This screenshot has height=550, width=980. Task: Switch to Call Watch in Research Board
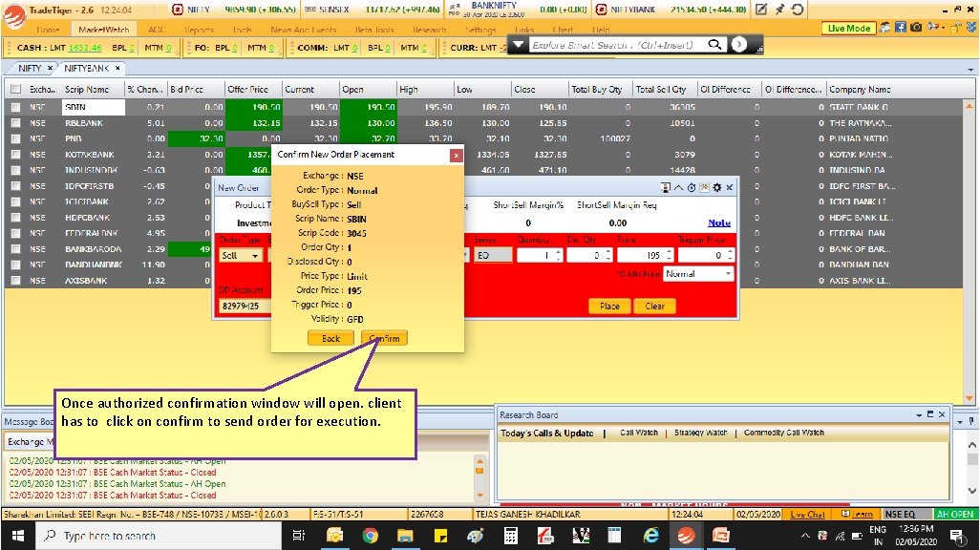639,433
